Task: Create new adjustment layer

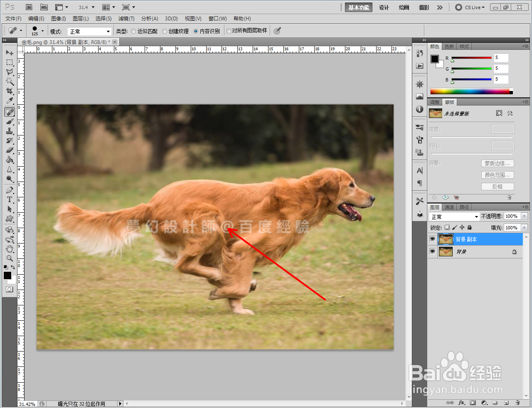Action: [484, 403]
